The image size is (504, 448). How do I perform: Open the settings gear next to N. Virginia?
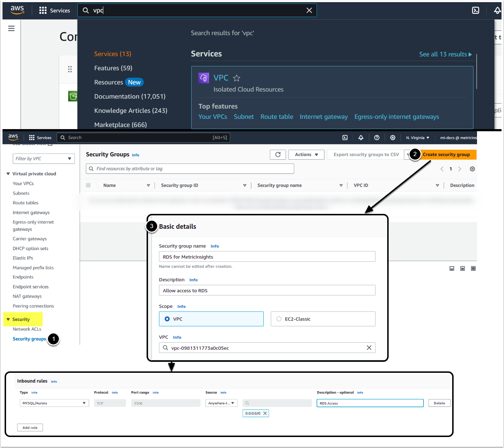click(393, 138)
